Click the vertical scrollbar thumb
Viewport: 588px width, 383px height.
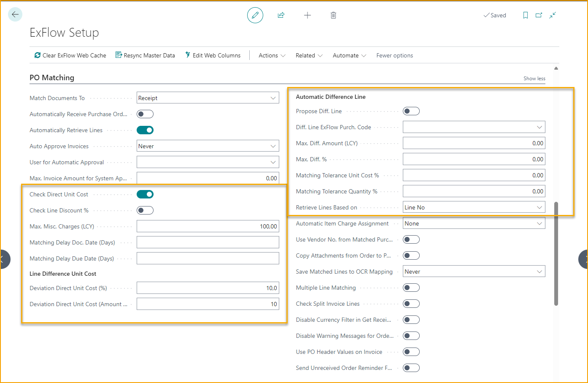coord(556,253)
